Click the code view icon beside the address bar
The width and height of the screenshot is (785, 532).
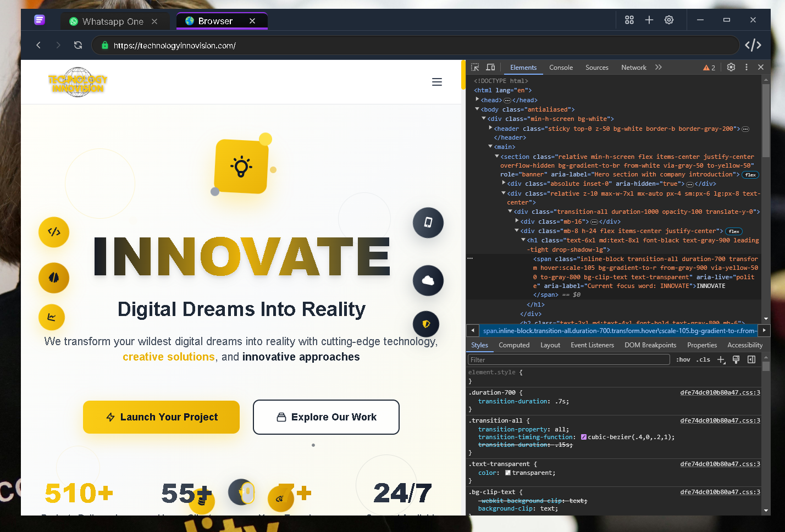pos(753,45)
